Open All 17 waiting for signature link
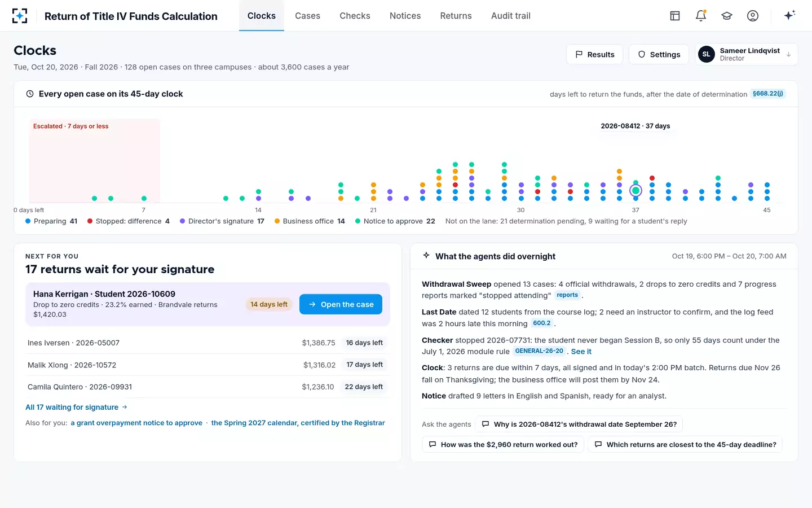Screen dimensions: 812x508 [76, 407]
